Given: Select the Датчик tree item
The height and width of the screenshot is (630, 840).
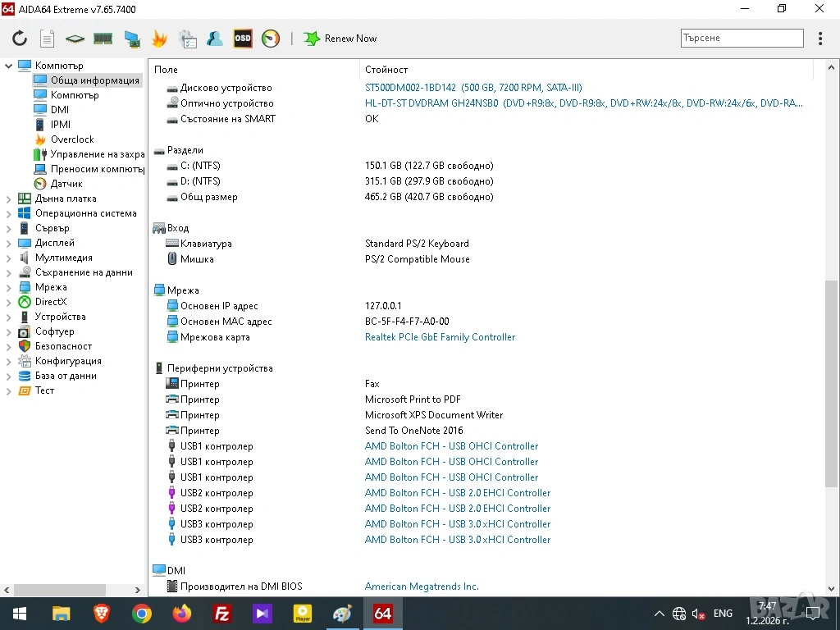Looking at the screenshot, I should point(66,184).
